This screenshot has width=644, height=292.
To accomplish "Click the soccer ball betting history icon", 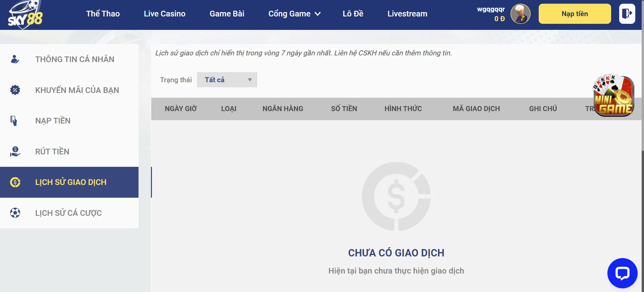I will [15, 213].
